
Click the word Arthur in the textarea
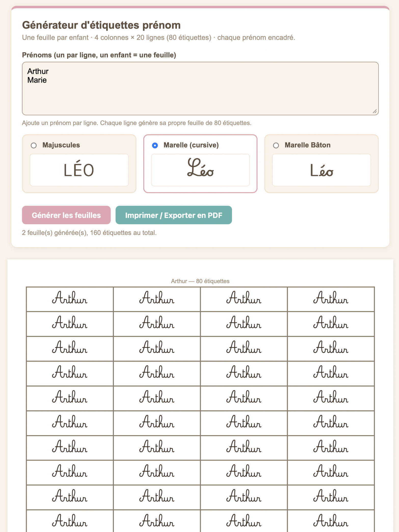pos(38,71)
